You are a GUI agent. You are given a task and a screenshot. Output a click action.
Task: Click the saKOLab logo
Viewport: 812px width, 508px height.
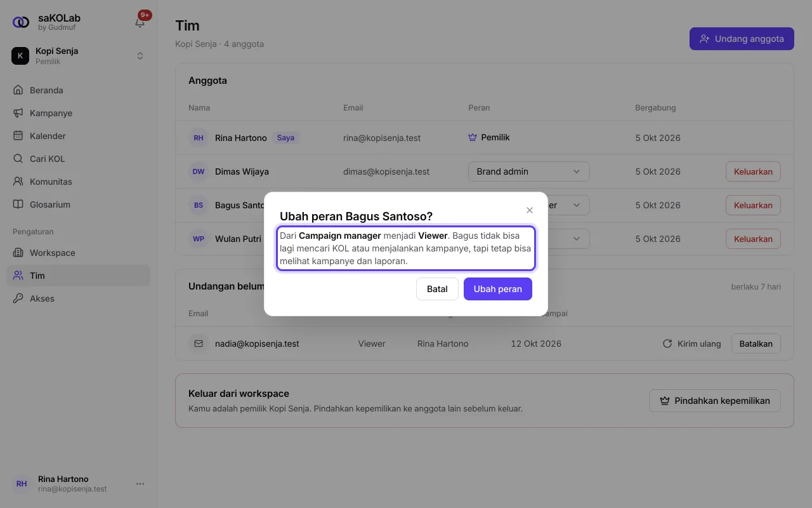(21, 22)
